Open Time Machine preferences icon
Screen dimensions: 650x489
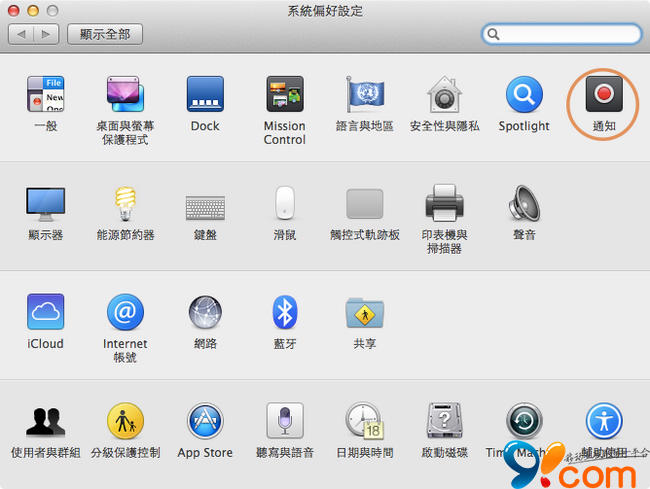pyautogui.click(x=524, y=421)
